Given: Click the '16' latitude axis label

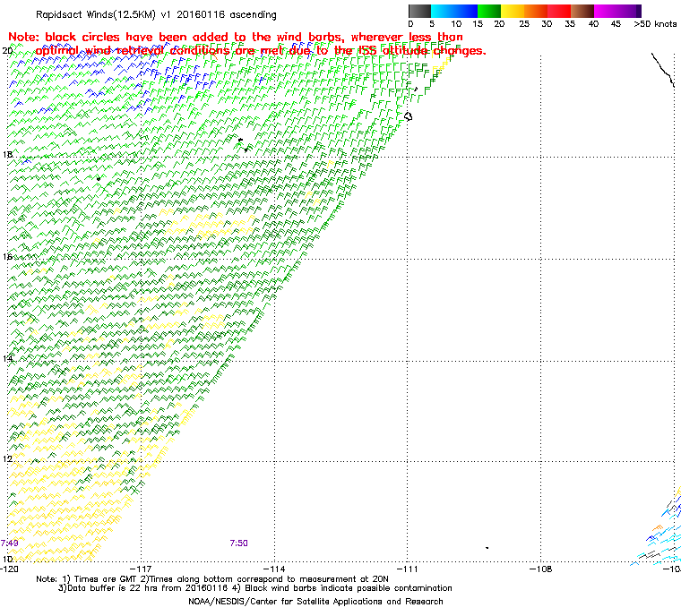Looking at the screenshot, I should tap(7, 257).
